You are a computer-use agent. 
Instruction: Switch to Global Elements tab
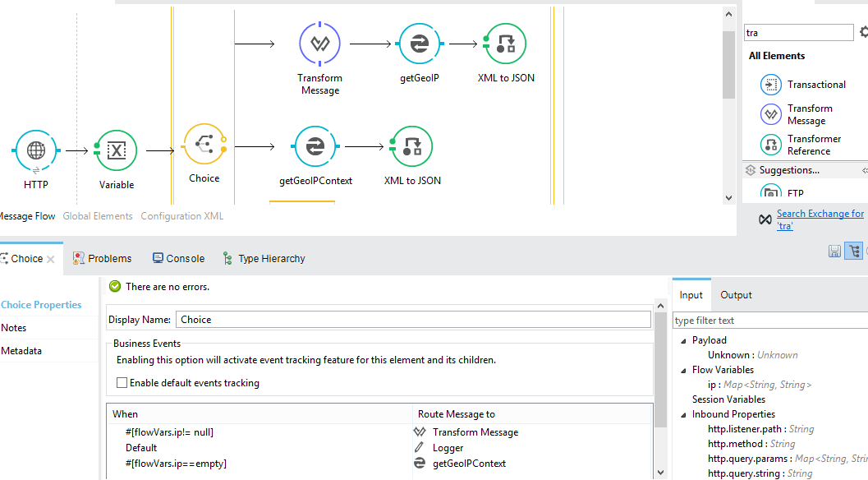[98, 216]
